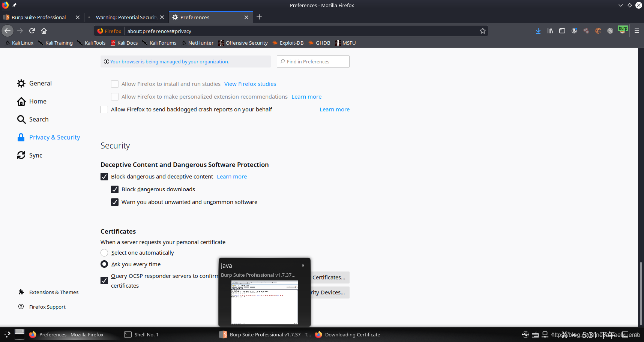
Task: Uncheck Block dangerous and deceptive content
Action: click(x=104, y=177)
